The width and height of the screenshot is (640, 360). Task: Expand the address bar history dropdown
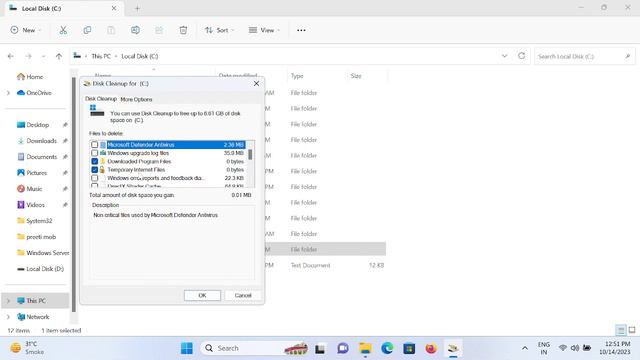point(504,56)
